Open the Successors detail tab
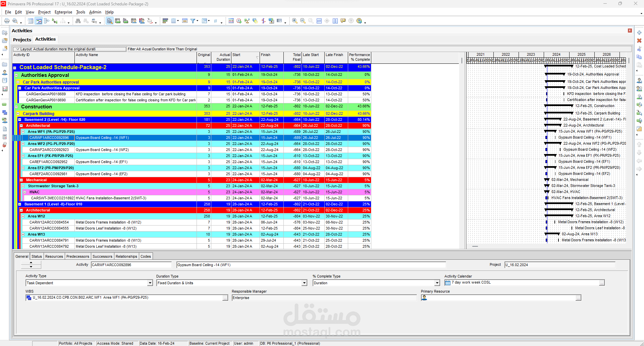Image resolution: width=644 pixels, height=346 pixels. [102, 256]
